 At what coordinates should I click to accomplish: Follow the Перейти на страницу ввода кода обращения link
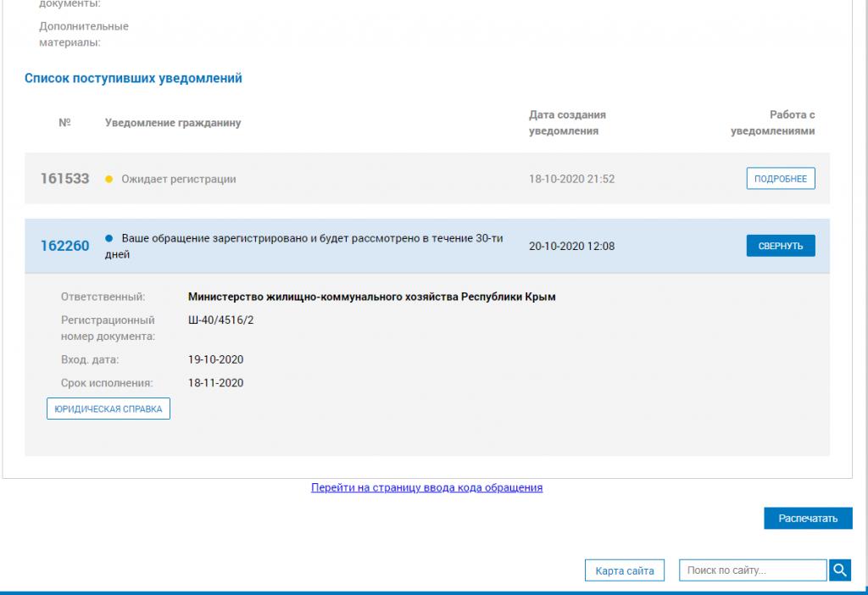(426, 487)
